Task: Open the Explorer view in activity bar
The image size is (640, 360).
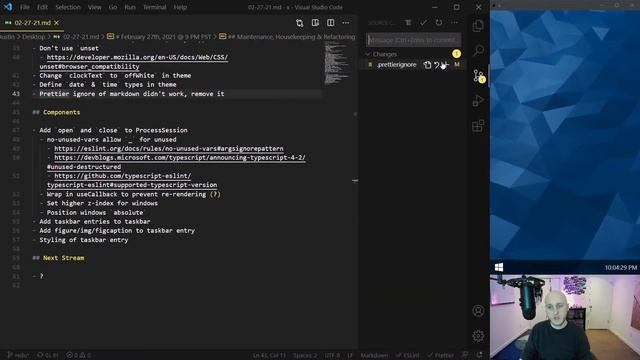Action: pos(478,26)
